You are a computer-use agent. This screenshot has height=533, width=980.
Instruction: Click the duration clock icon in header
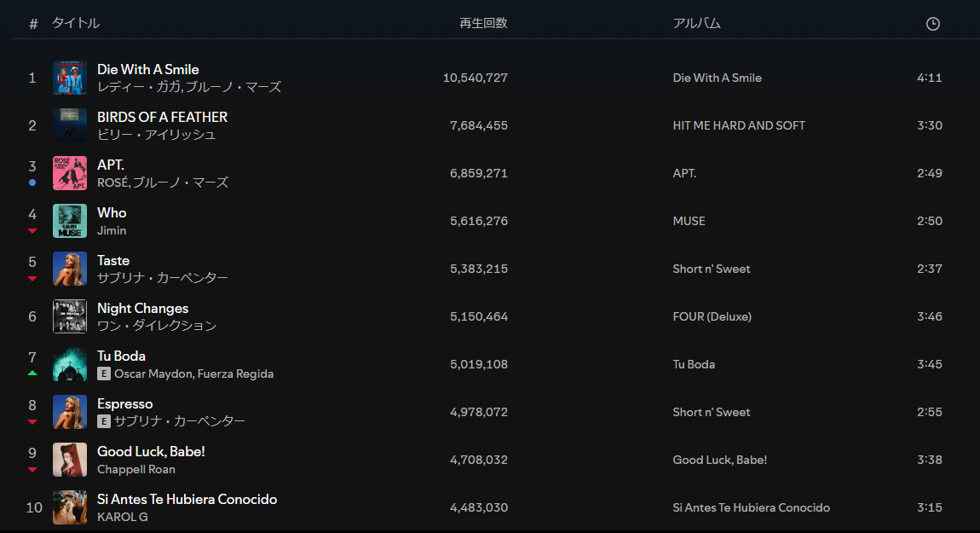(932, 24)
